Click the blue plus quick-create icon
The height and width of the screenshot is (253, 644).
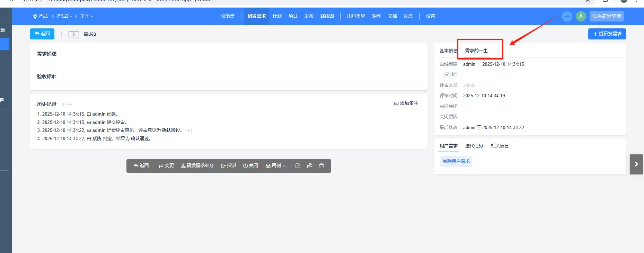click(567, 16)
